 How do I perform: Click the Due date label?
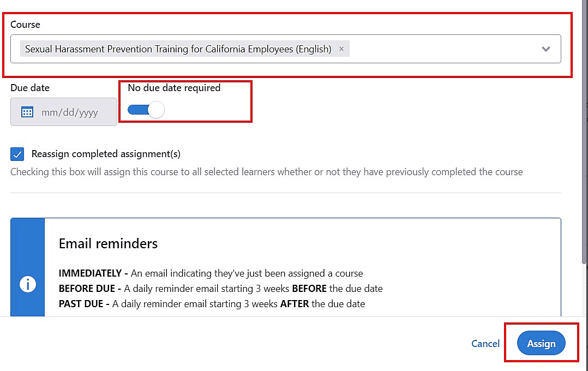point(30,88)
